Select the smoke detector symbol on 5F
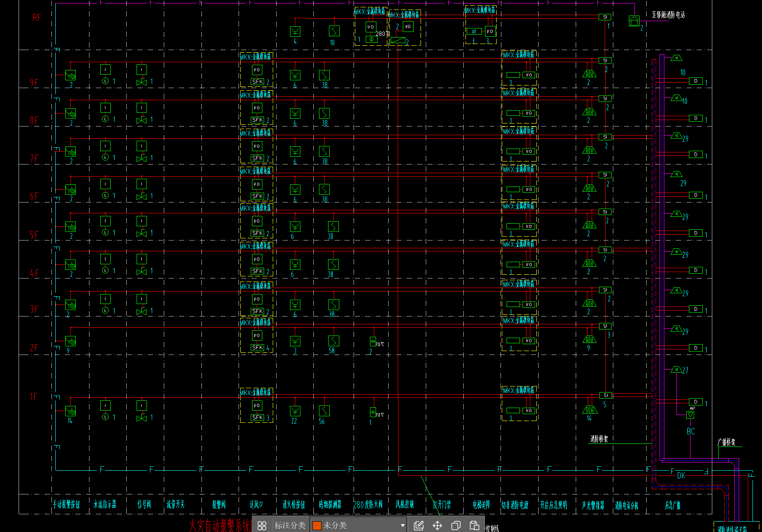 333,226
